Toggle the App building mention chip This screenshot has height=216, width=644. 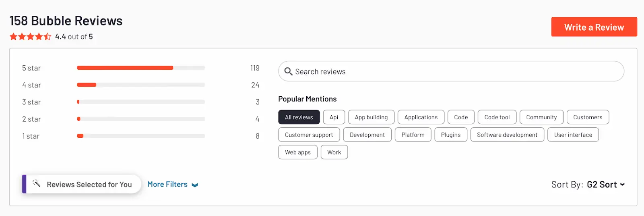pos(371,117)
